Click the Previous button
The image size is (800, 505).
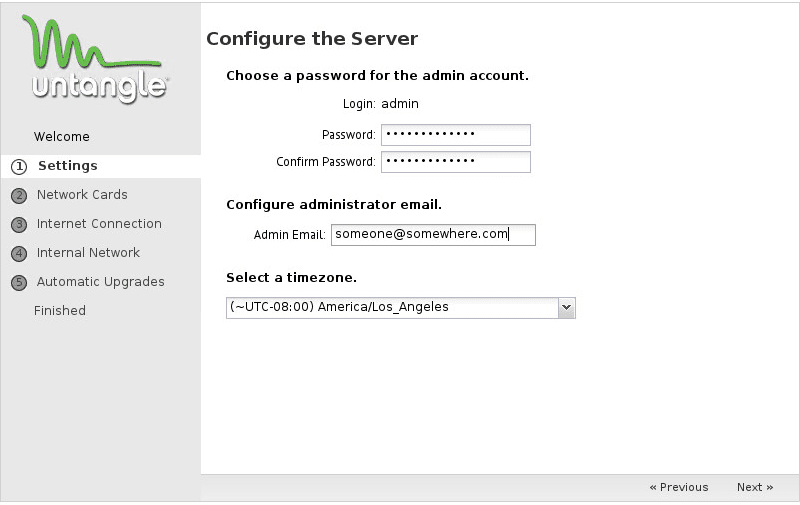[679, 488]
